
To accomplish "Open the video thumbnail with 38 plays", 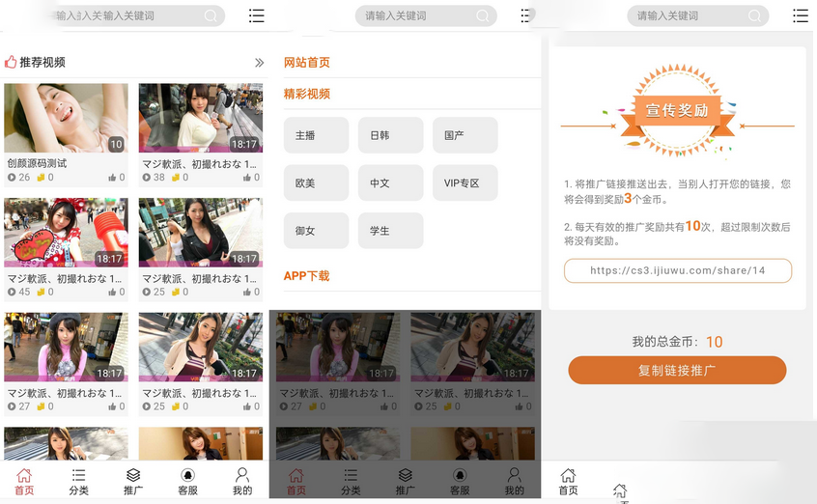I will pyautogui.click(x=201, y=118).
